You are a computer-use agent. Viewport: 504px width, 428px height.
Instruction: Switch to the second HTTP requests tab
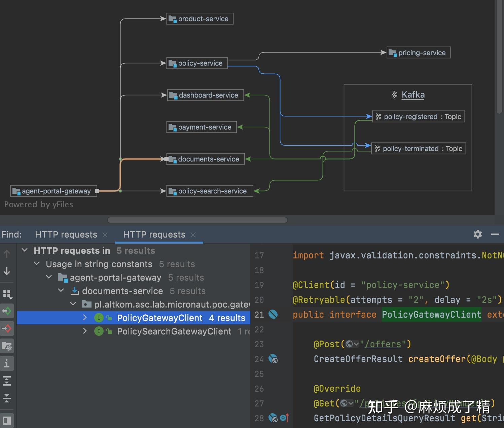click(154, 235)
